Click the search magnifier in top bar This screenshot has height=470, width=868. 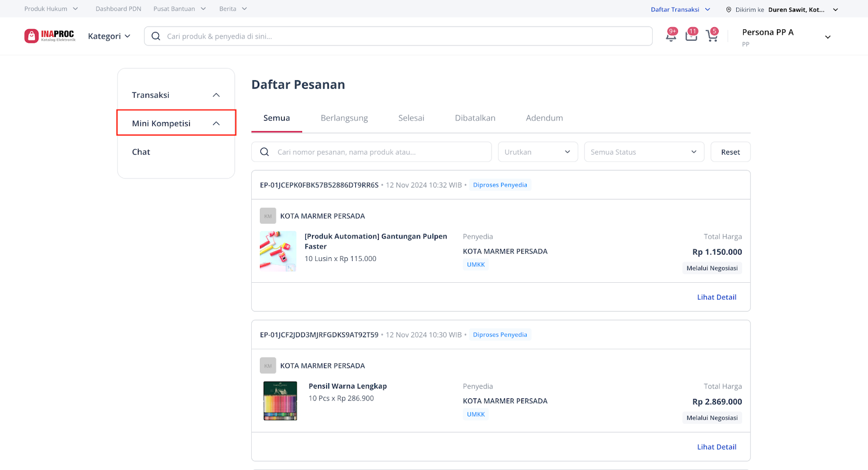156,36
